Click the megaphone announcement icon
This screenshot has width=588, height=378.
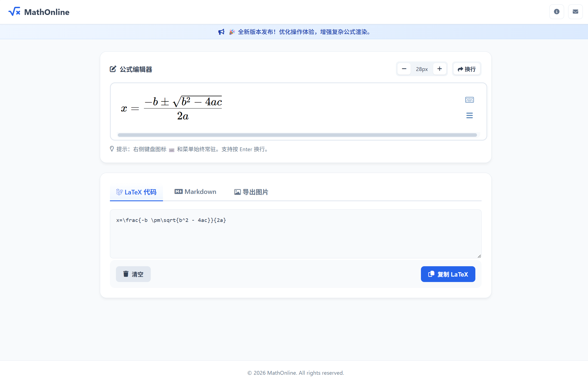pyautogui.click(x=221, y=32)
